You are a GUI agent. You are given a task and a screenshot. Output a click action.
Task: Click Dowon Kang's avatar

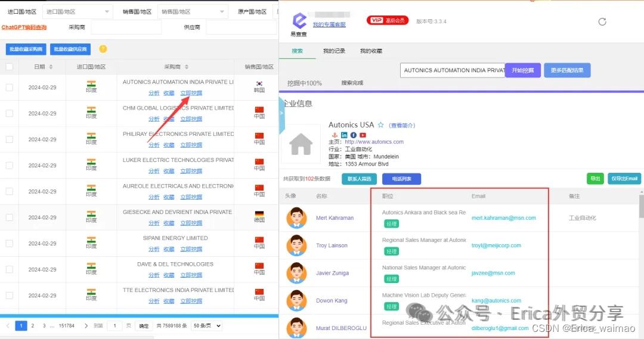click(296, 300)
